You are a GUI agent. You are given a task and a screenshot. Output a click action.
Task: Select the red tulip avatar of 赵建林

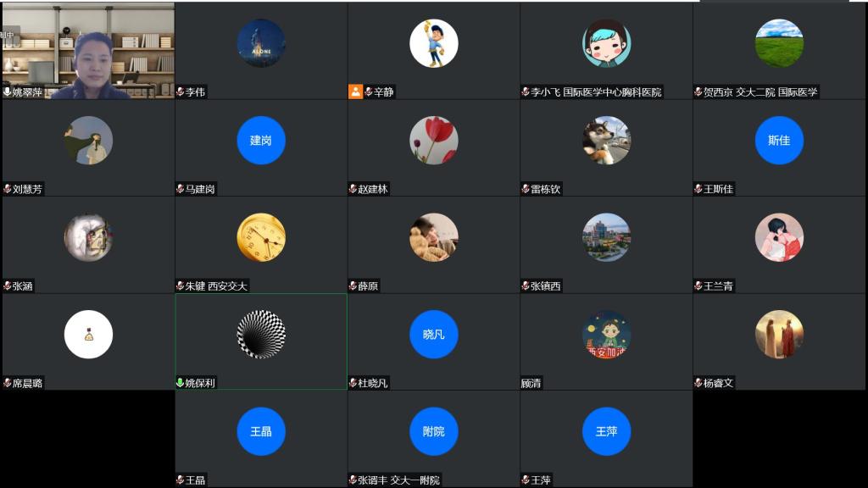(x=434, y=141)
